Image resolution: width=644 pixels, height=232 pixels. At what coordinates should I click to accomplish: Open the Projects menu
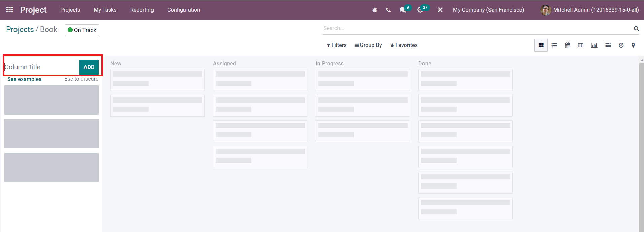coord(70,10)
